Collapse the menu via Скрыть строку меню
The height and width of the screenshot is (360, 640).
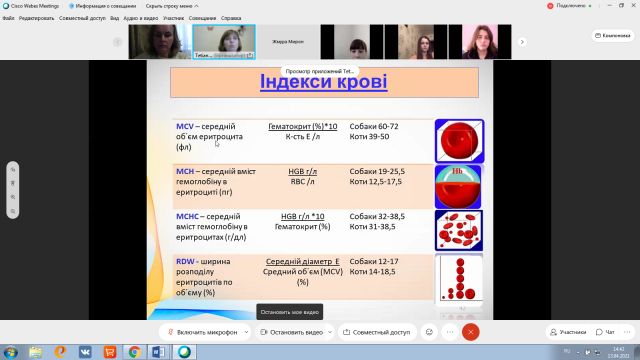coord(172,6)
